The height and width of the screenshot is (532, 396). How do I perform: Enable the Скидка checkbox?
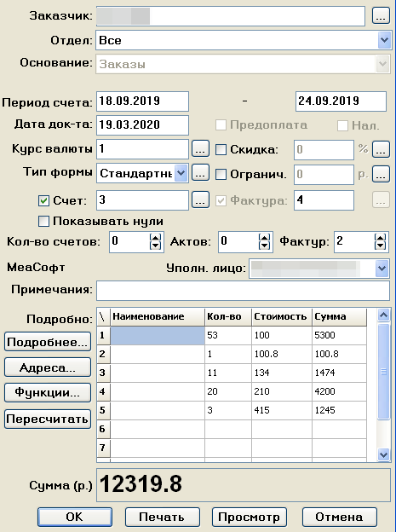click(221, 150)
